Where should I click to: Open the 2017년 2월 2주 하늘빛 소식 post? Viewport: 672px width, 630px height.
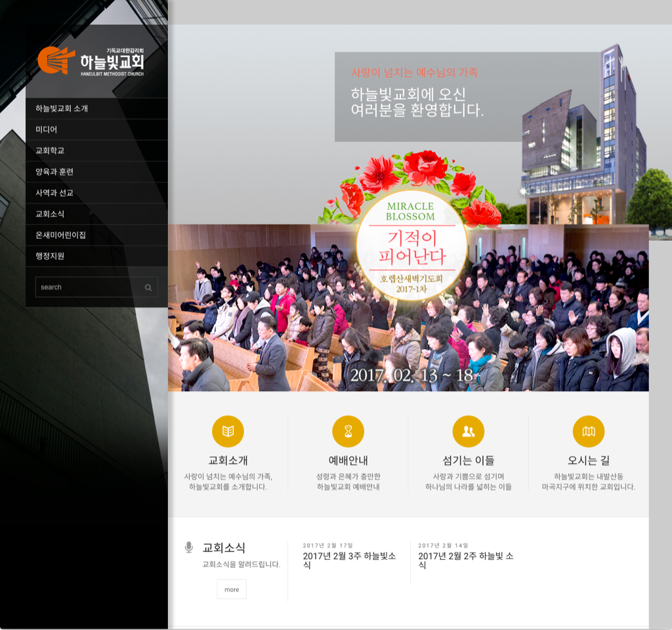click(465, 560)
